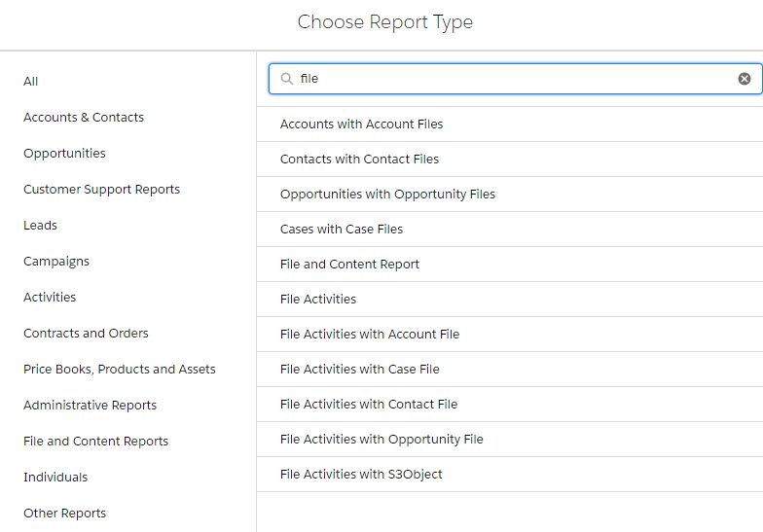
Task: Open File and Content Reports category
Action: click(95, 442)
